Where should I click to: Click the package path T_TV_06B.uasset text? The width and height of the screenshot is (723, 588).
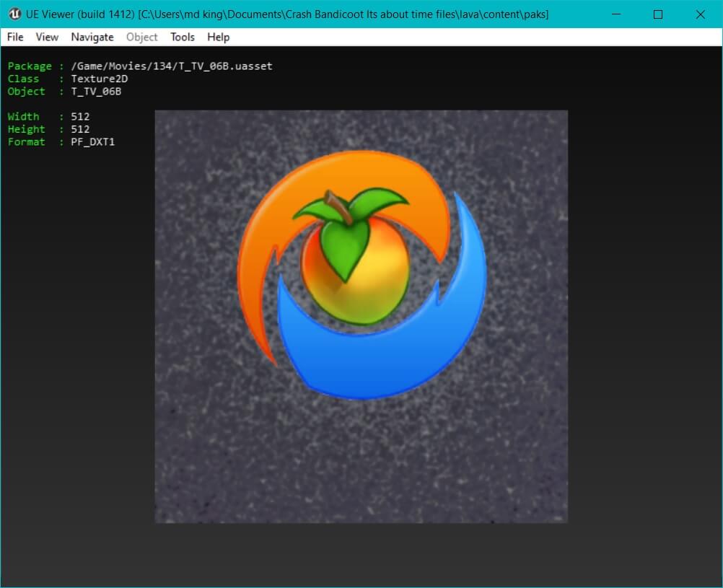click(172, 66)
